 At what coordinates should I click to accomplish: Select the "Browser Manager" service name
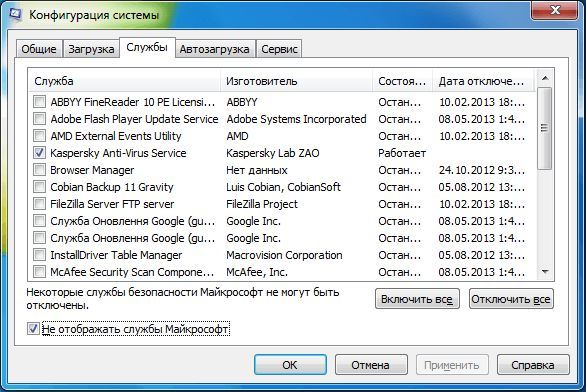92,170
